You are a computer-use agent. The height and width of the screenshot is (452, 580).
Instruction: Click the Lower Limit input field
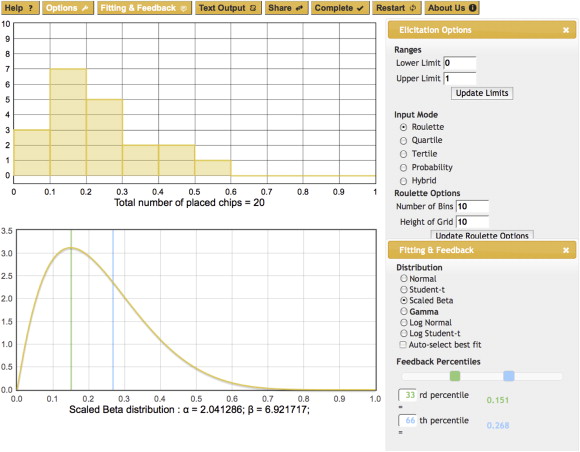coord(459,63)
